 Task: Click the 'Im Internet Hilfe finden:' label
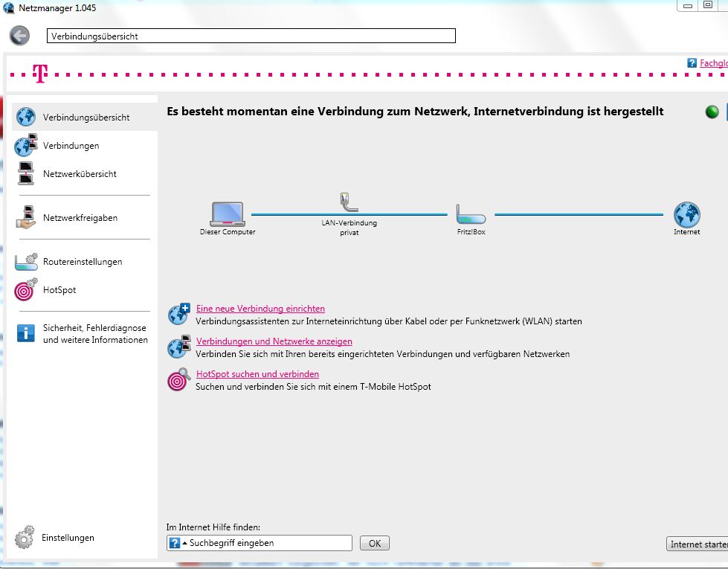(213, 527)
